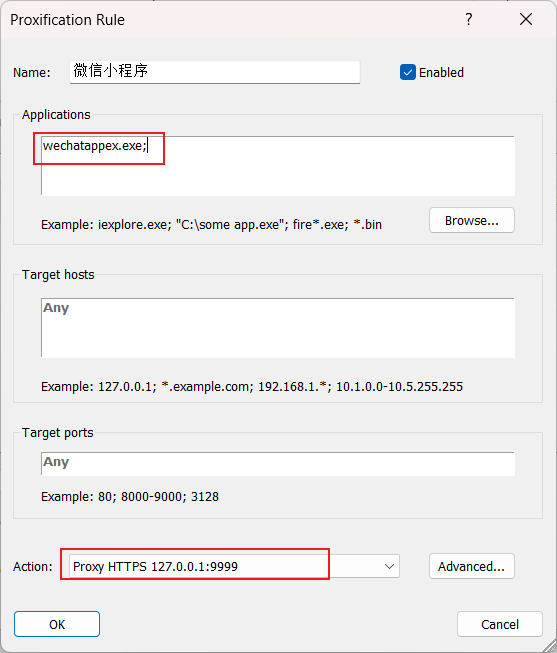Focus the rule Name input field
Viewport: 557px width, 653px height.
pos(215,72)
